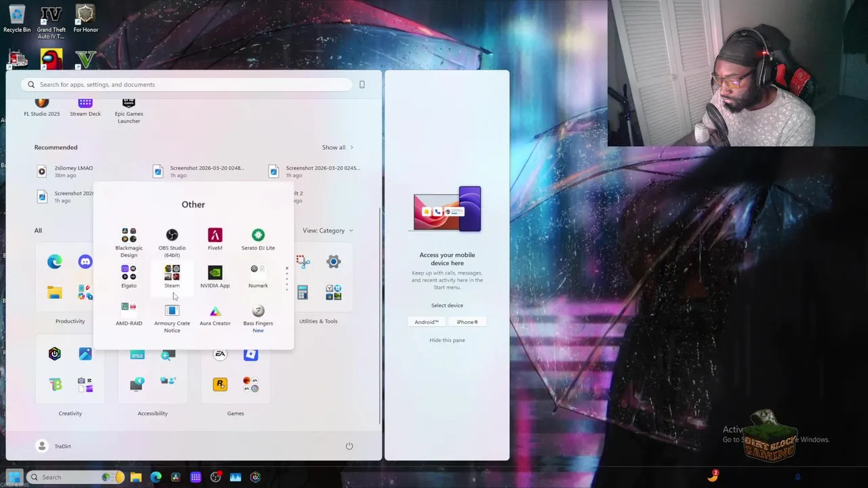Open TraDirt user account menu
Viewport: 868px width, 488px height.
click(x=54, y=446)
